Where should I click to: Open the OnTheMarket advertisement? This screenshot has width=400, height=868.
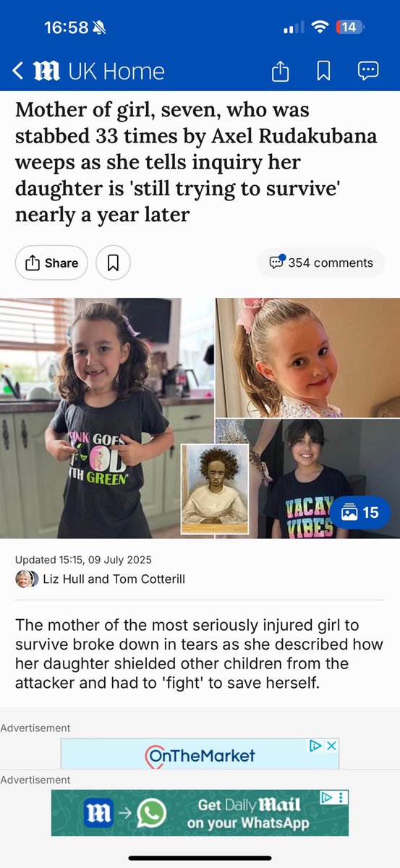(x=200, y=754)
